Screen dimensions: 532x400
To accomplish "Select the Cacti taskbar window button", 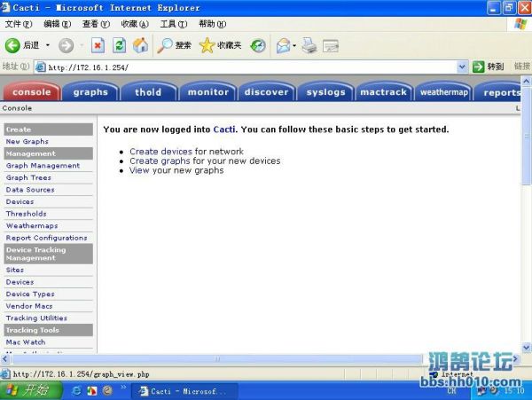I will click(x=184, y=391).
